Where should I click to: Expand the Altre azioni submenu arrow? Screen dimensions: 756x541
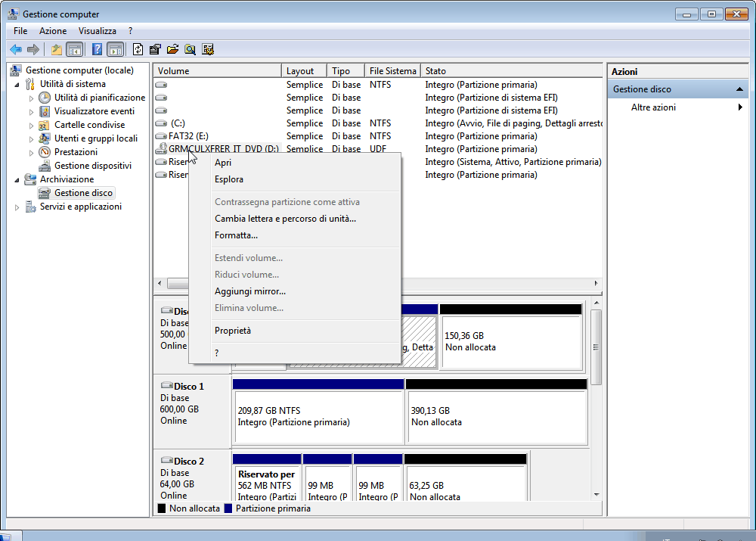(740, 107)
